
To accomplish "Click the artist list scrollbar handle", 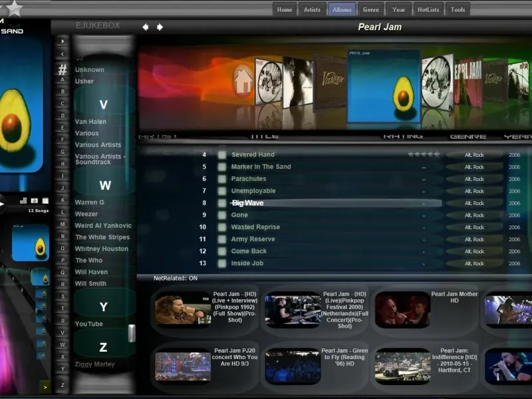I will pos(132,333).
